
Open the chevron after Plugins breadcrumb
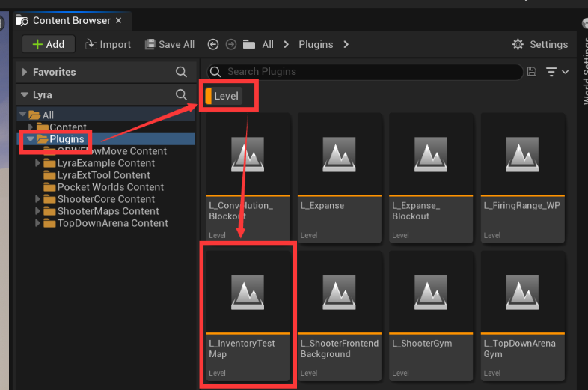(x=346, y=44)
